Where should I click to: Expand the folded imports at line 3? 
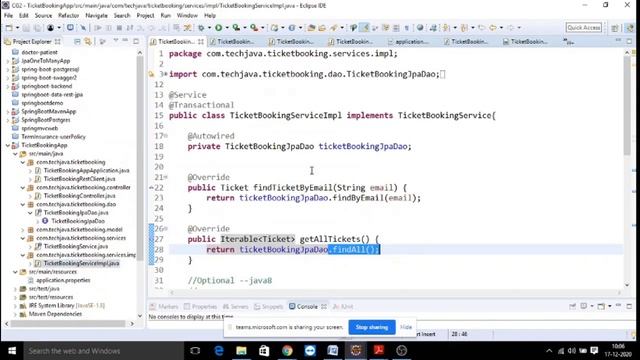pos(166,74)
